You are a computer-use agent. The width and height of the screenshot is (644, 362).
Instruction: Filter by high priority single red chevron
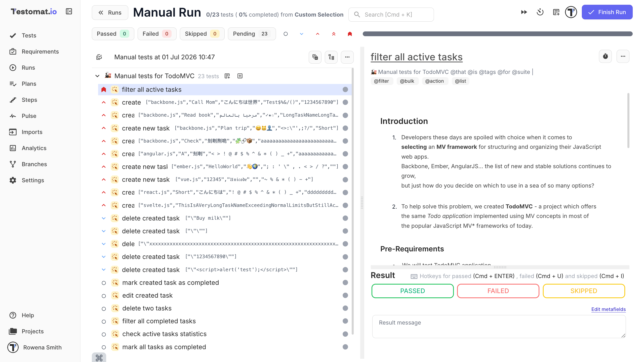click(x=318, y=34)
